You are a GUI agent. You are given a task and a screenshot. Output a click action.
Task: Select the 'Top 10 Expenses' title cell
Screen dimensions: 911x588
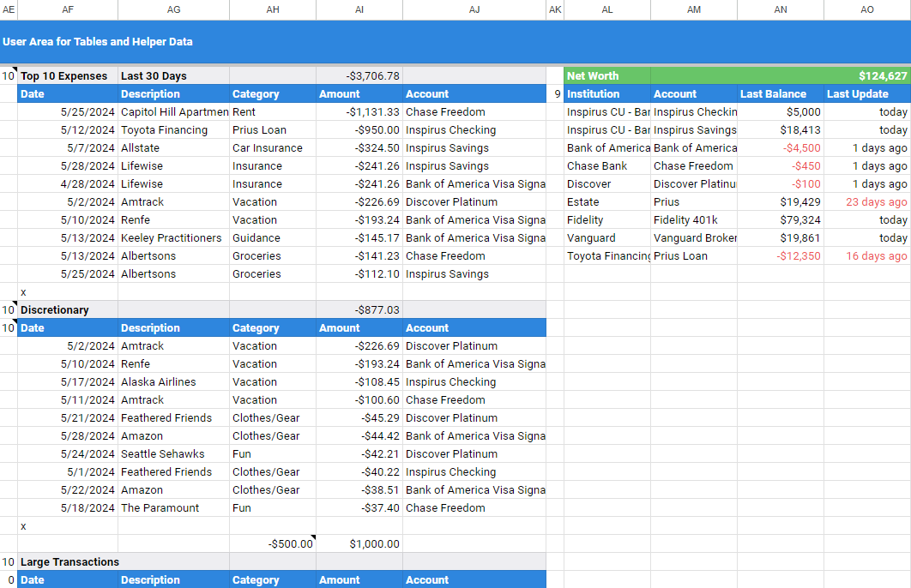(68, 76)
